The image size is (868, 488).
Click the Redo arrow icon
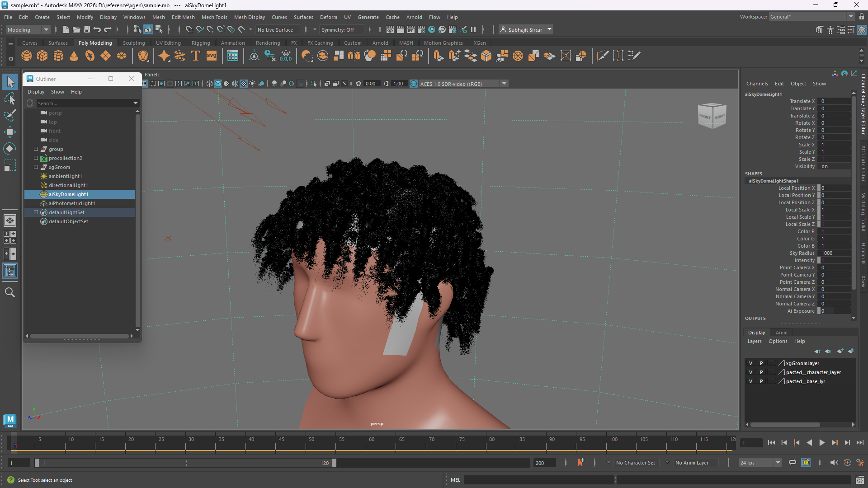tap(108, 29)
